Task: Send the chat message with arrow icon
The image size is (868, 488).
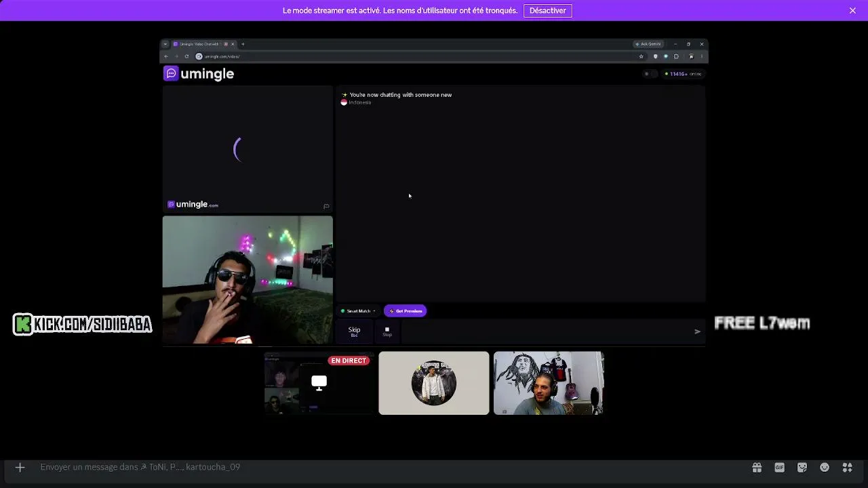Action: click(x=697, y=331)
